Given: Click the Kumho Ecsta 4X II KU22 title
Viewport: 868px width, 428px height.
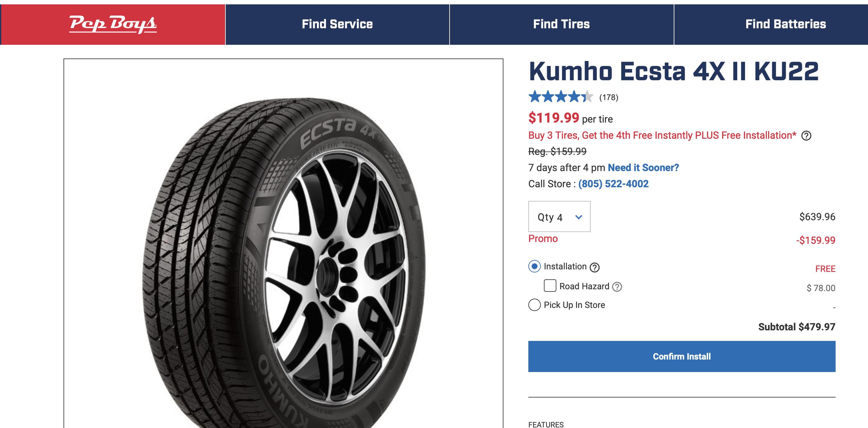Looking at the screenshot, I should [x=674, y=72].
